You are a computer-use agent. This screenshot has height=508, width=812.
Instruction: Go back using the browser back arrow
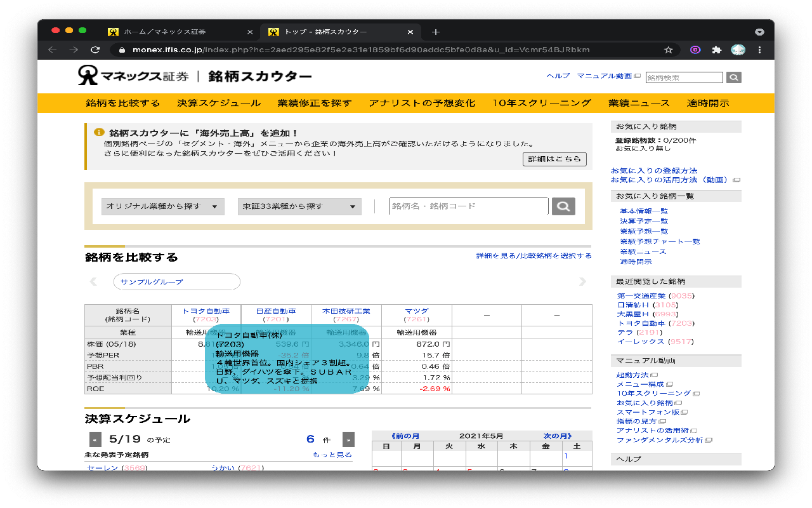click(53, 50)
